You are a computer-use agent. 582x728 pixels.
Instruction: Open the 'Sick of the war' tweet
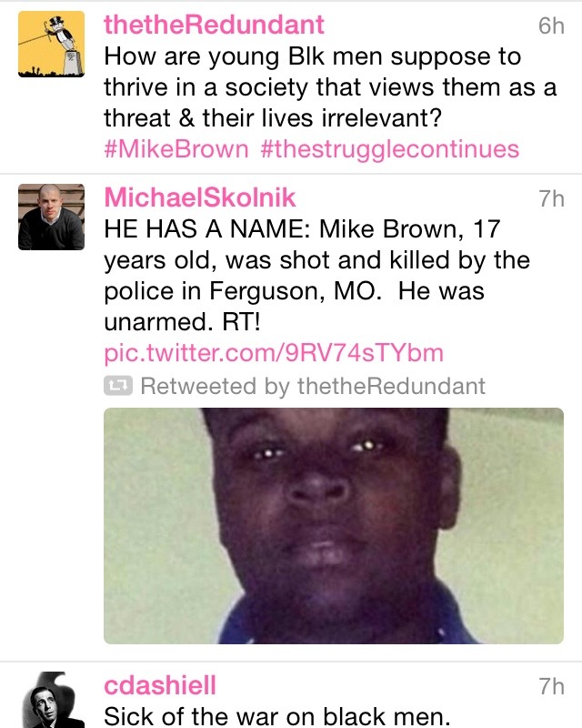(x=277, y=715)
